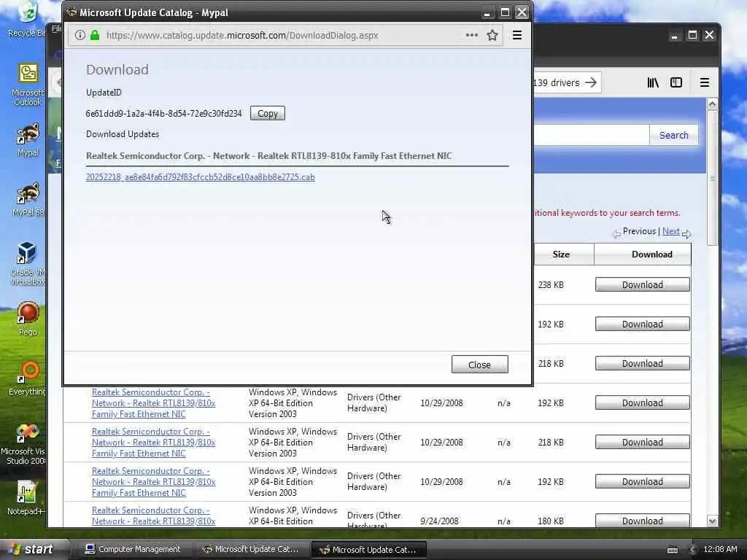Click the go arrow next to '139 drivers' search
The width and height of the screenshot is (747, 560).
coord(591,83)
